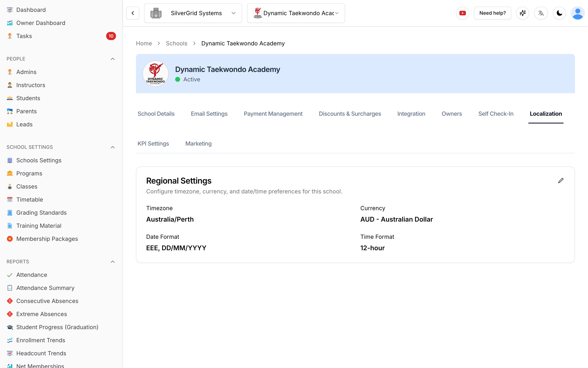Open the Dynamic Taekwondo Academy school dropdown
The height and width of the screenshot is (368, 588).
(296, 13)
